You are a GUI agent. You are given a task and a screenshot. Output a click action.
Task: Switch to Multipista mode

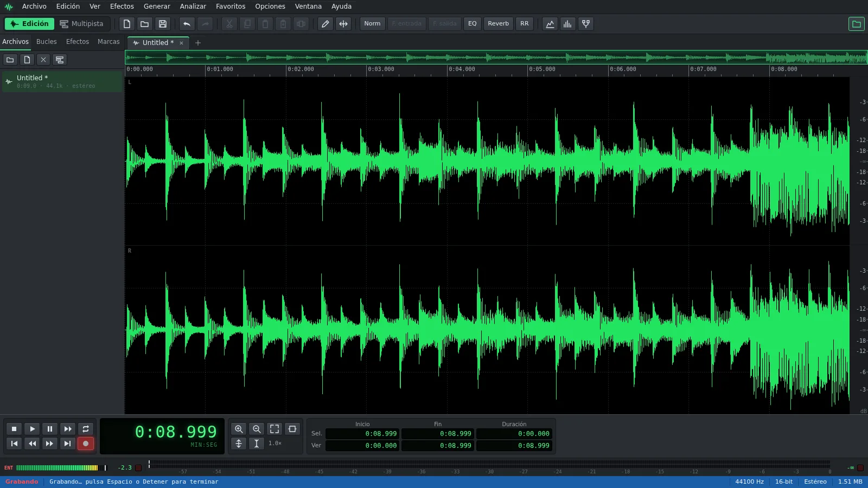point(81,24)
